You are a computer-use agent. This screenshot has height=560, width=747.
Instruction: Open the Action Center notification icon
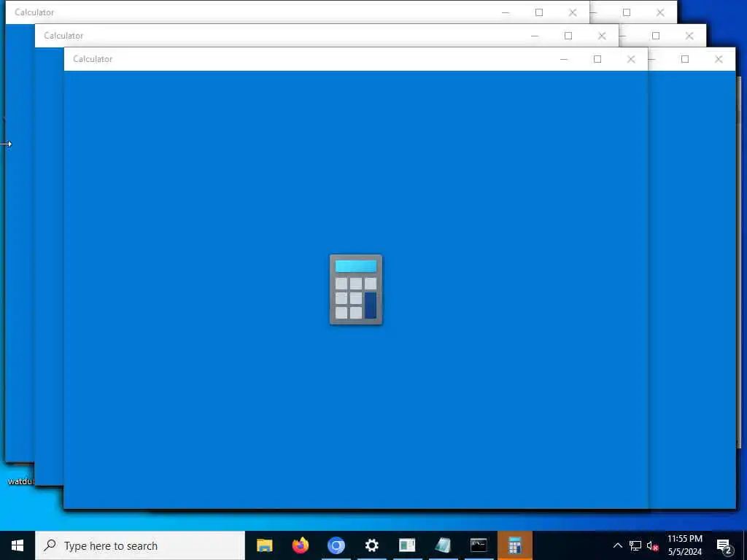tap(724, 545)
